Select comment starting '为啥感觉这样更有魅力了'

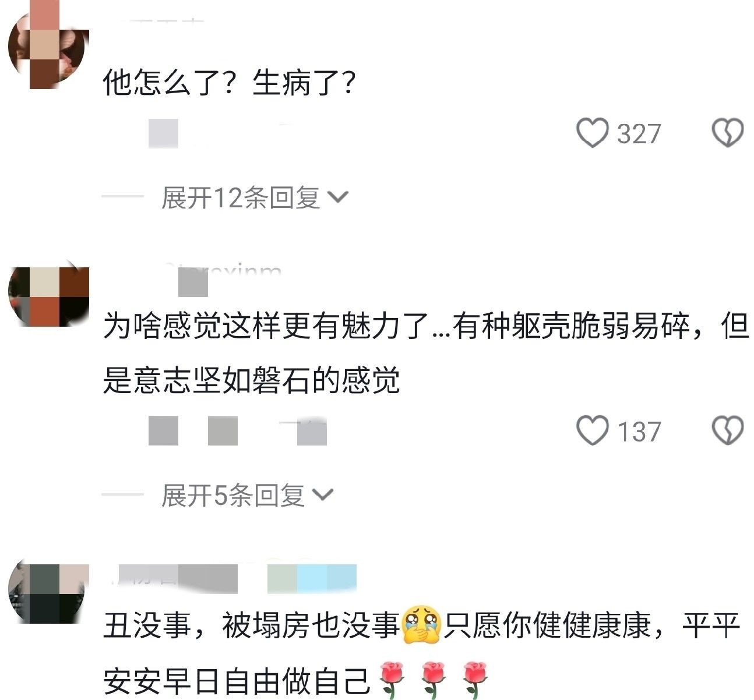click(425, 353)
